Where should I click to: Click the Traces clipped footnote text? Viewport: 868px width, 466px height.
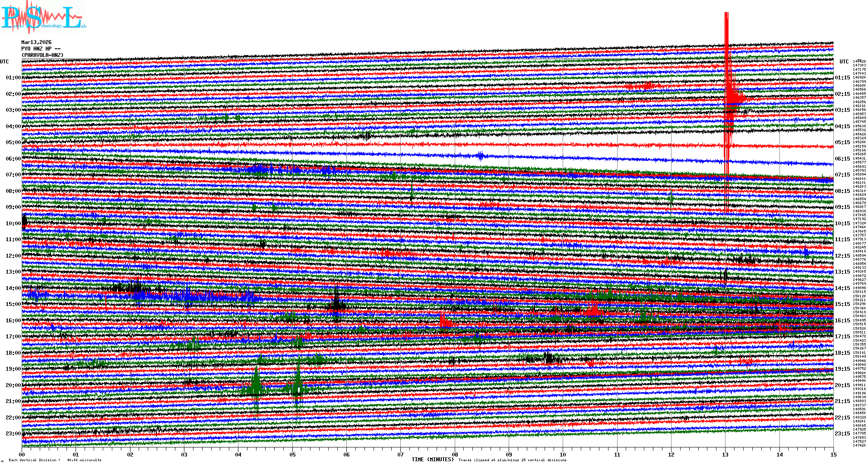click(x=512, y=460)
